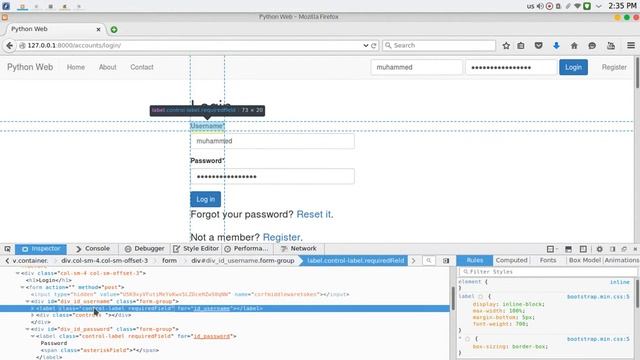The image size is (640, 360).
Task: Click the system clock showing 2:35 PM
Action: click(x=622, y=6)
